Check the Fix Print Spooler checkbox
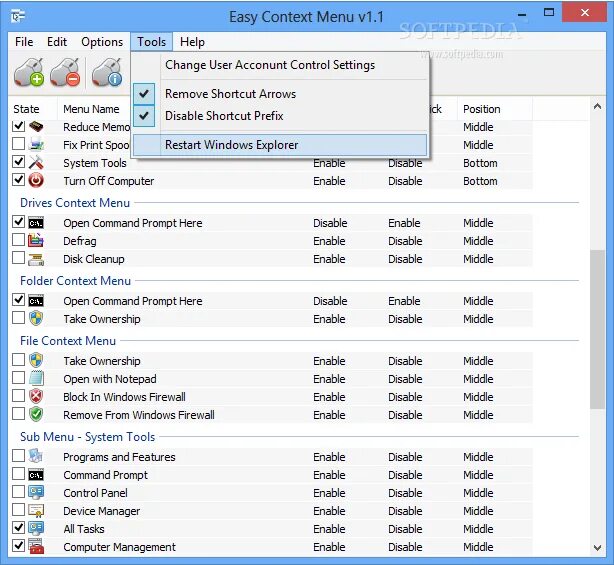This screenshot has height=565, width=614. (18, 144)
